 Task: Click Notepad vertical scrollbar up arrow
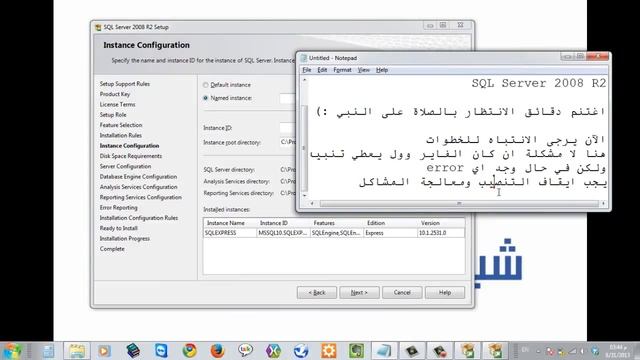tap(304, 80)
